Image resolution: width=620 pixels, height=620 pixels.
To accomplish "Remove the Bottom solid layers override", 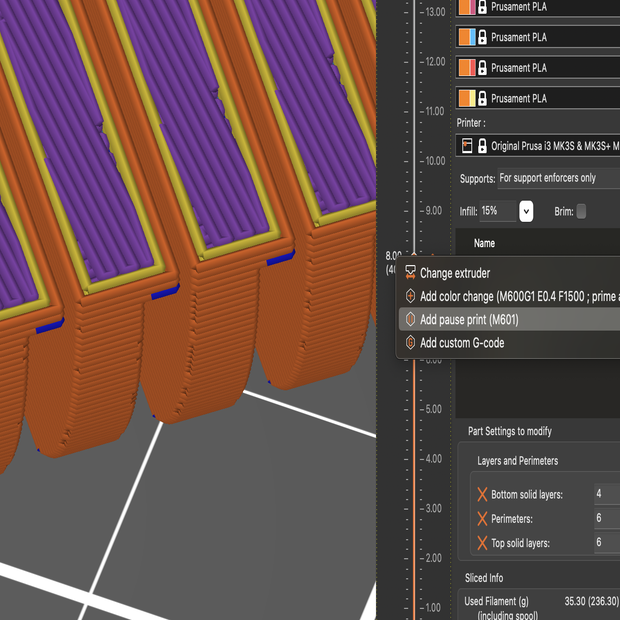I will point(482,495).
